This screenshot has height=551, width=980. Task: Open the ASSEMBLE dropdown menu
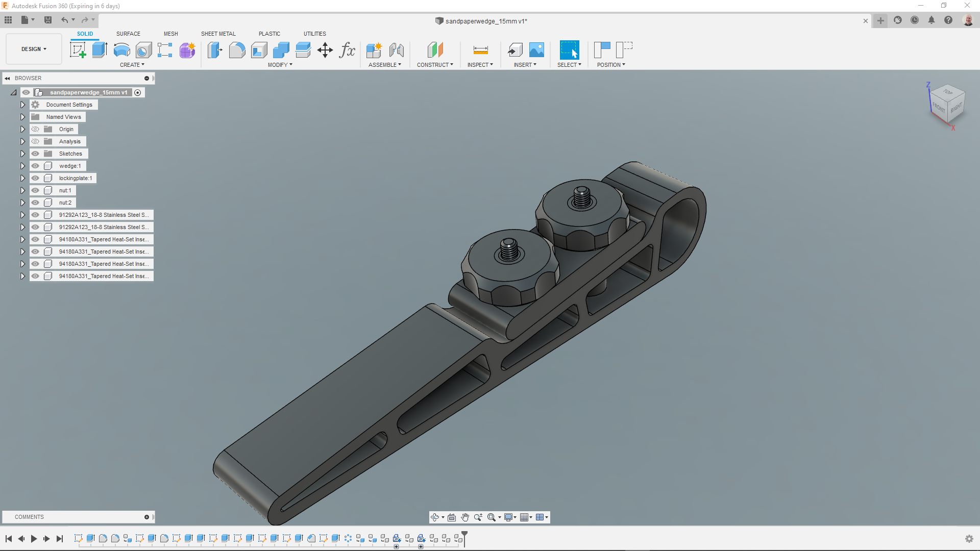point(385,65)
